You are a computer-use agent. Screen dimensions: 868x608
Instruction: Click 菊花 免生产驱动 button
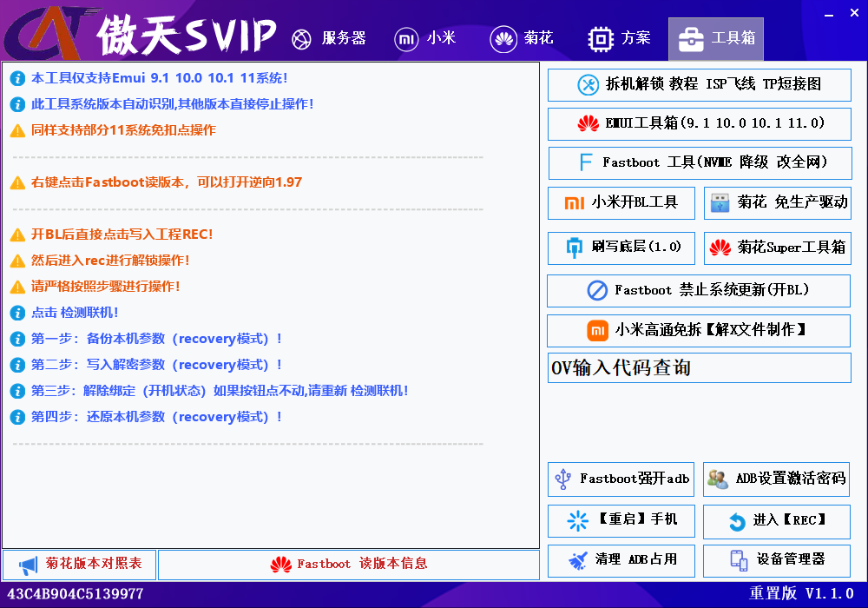click(777, 202)
